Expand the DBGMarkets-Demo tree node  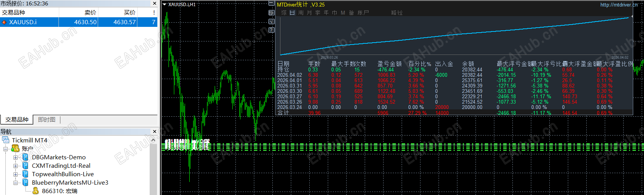15,157
